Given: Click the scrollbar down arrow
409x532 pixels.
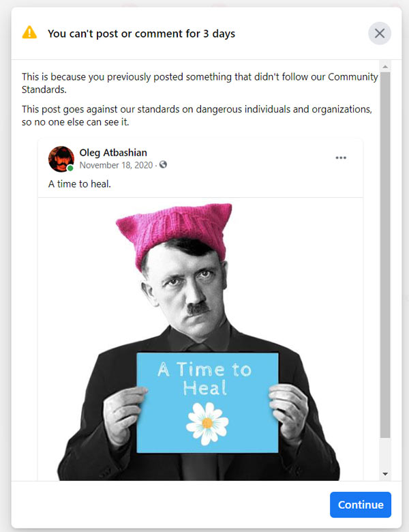Looking at the screenshot, I should 385,474.
